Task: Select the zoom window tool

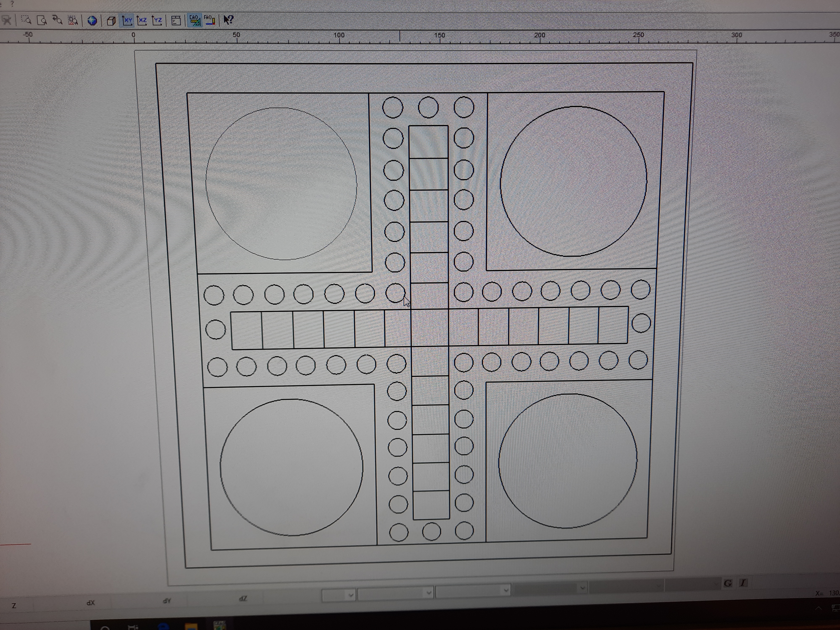Action: pyautogui.click(x=26, y=20)
